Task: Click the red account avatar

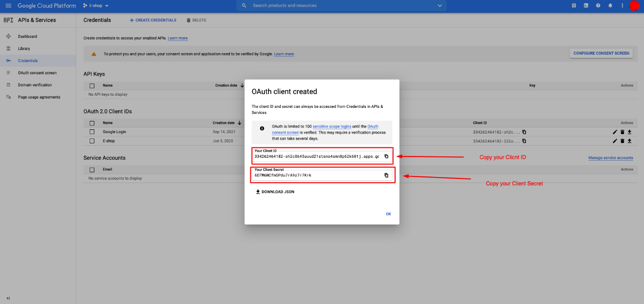Action: tap(634, 6)
